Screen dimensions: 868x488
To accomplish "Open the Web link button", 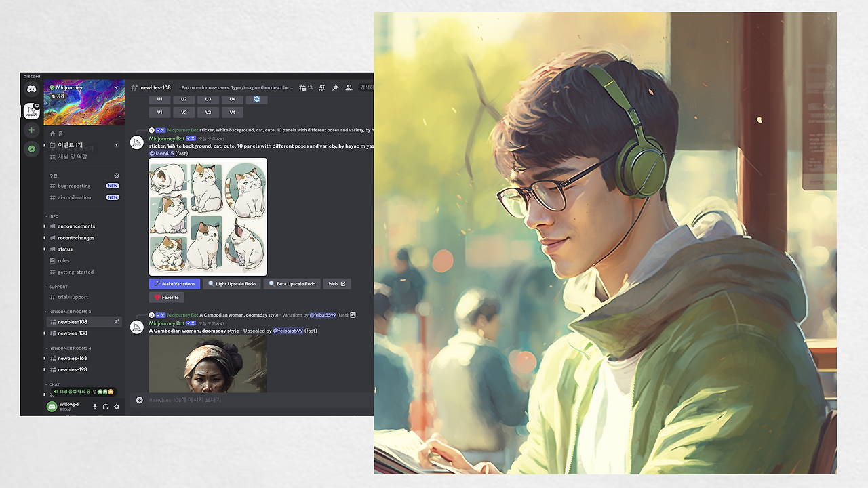I will [x=337, y=284].
